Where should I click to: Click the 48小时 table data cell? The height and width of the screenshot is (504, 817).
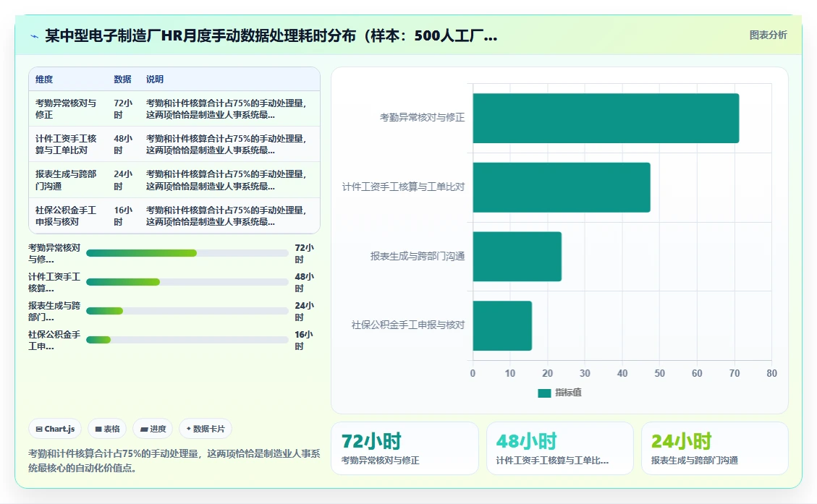click(x=124, y=144)
